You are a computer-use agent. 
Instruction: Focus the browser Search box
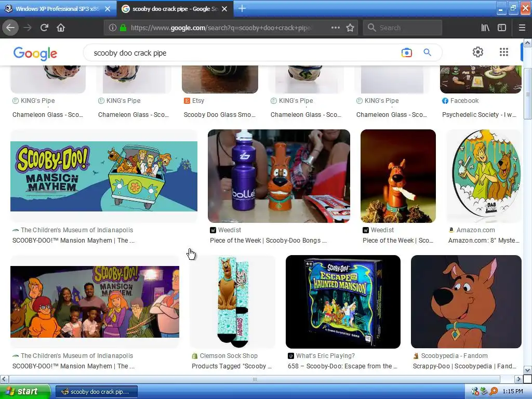coord(403,28)
